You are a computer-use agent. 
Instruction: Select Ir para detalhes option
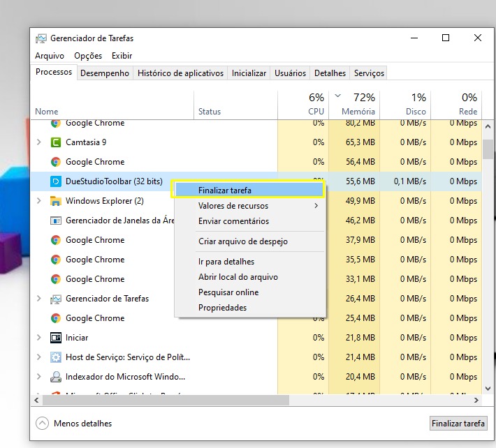click(249, 262)
